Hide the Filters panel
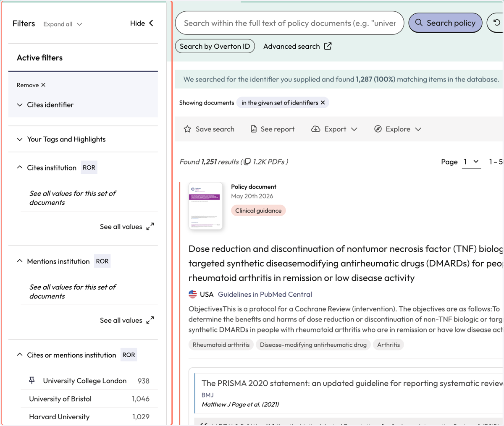This screenshot has width=504, height=426. pos(142,24)
